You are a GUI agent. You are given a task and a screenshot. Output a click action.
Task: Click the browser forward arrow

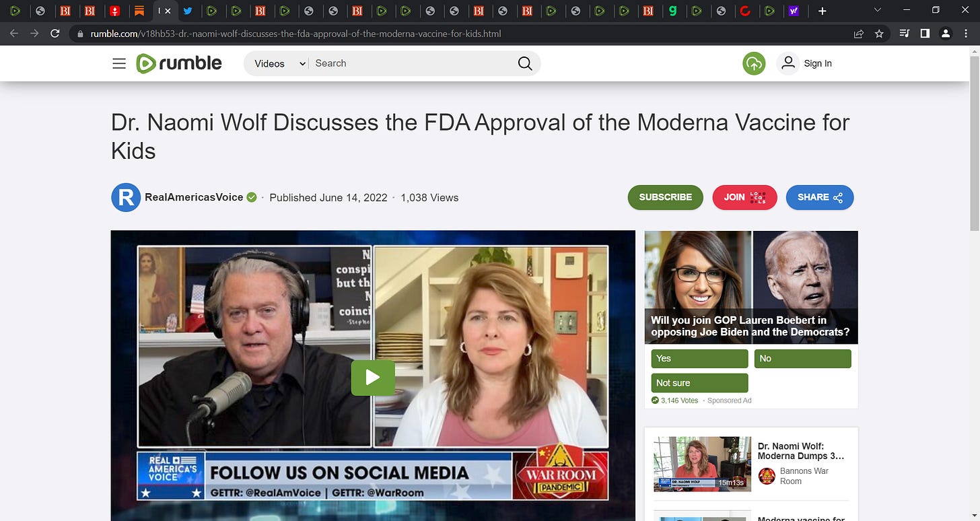pyautogui.click(x=35, y=33)
